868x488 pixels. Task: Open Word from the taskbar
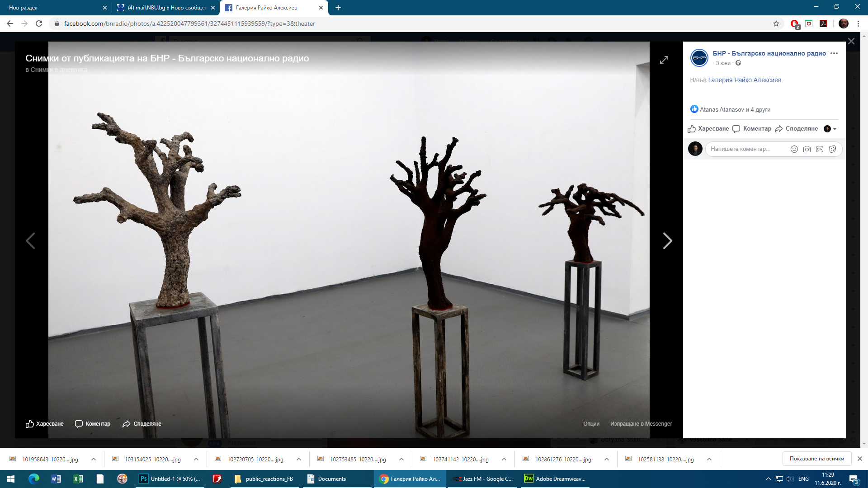[56, 479]
